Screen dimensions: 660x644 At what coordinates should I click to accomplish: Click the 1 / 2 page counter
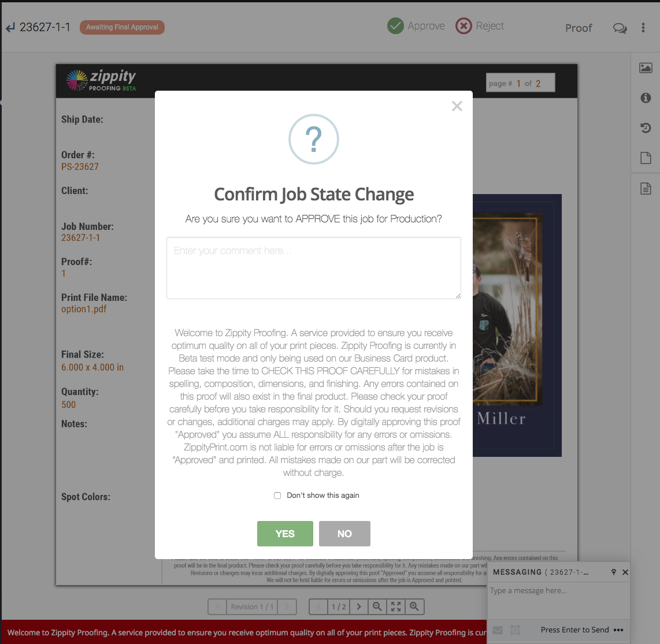(339, 606)
